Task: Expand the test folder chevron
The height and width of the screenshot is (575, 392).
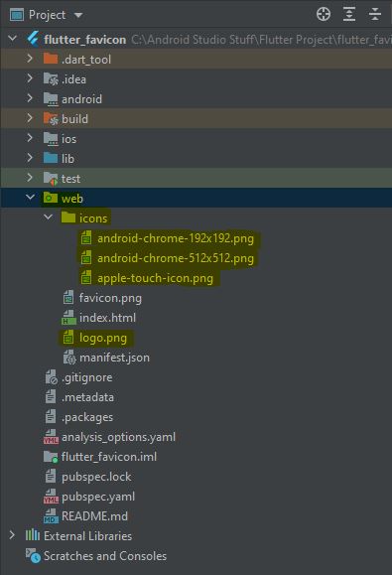Action: point(30,177)
